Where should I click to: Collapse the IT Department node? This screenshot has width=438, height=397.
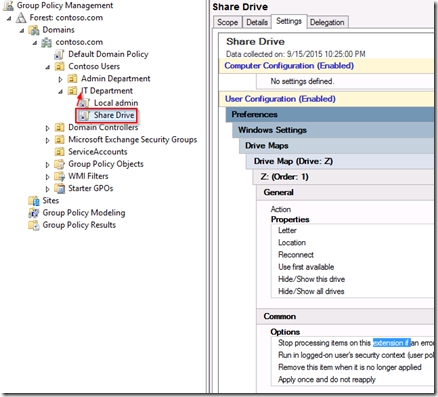click(60, 92)
